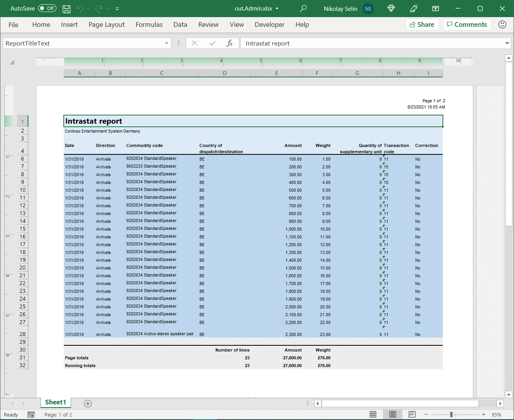Start macro recording from the status bar
This screenshot has height=420, width=514.
[31, 415]
